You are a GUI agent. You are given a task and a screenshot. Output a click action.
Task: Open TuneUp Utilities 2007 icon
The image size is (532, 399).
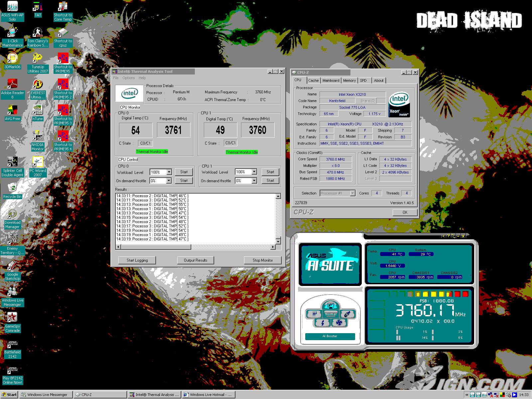38,63
